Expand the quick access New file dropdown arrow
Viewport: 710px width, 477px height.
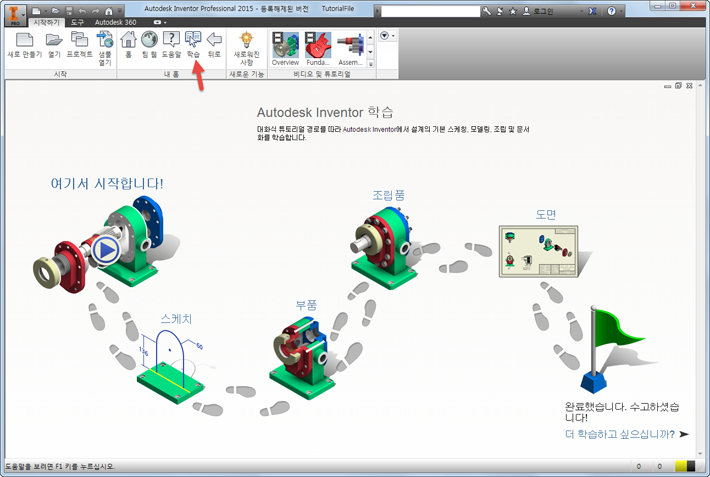point(45,10)
